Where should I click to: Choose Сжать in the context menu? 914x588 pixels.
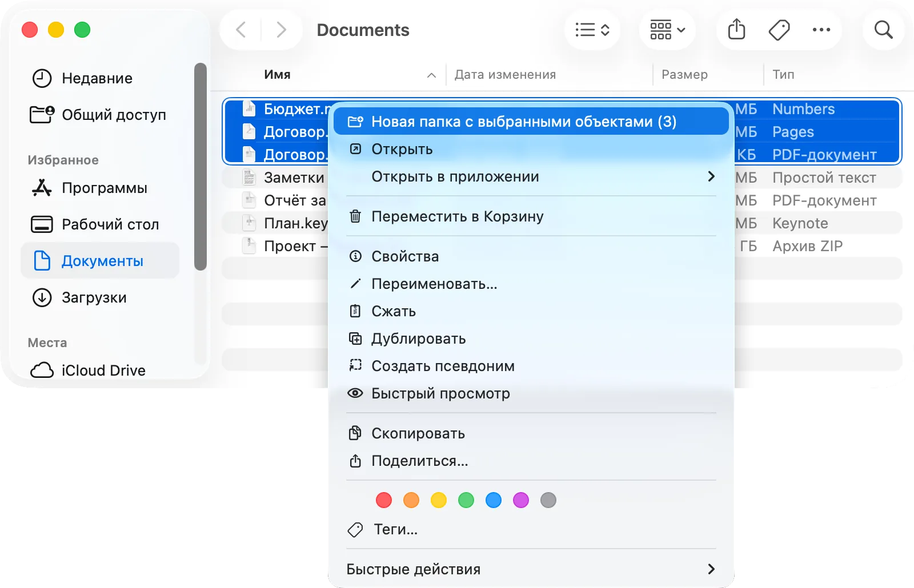point(531,311)
